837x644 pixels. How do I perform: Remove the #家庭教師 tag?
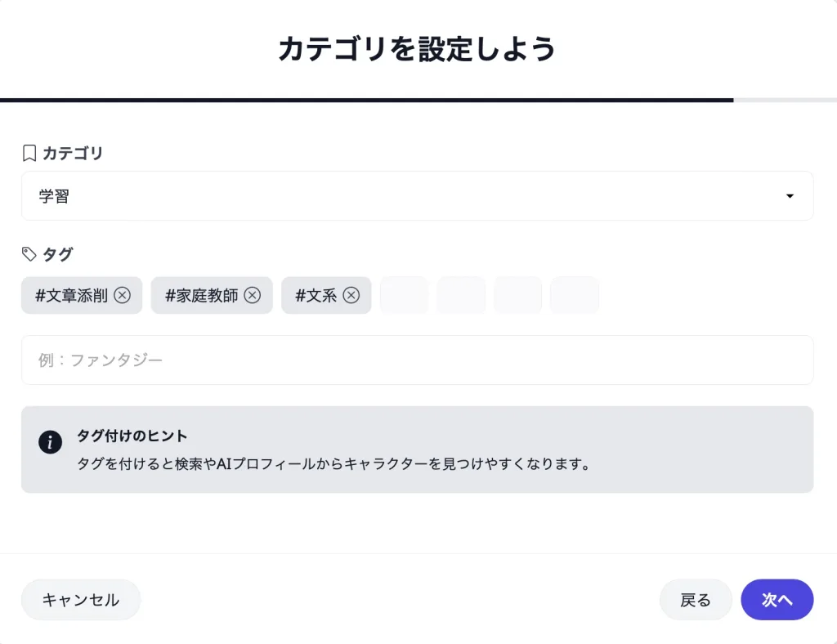[x=253, y=295]
